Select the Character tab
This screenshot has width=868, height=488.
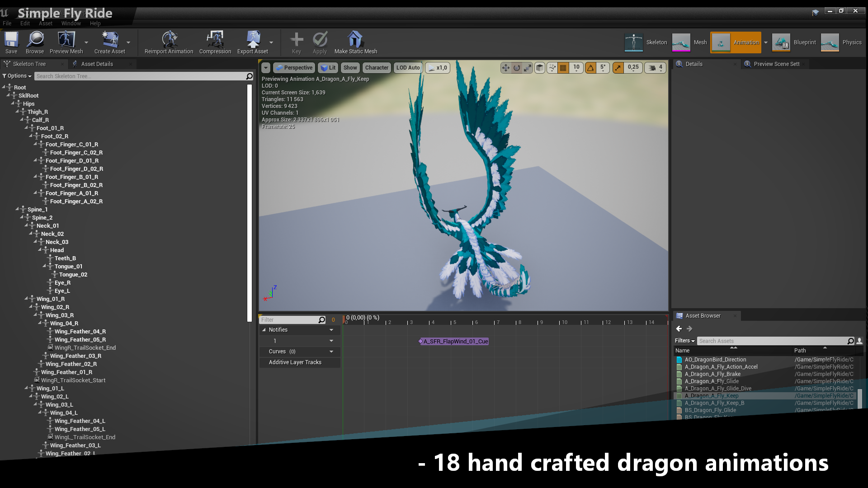click(x=376, y=67)
